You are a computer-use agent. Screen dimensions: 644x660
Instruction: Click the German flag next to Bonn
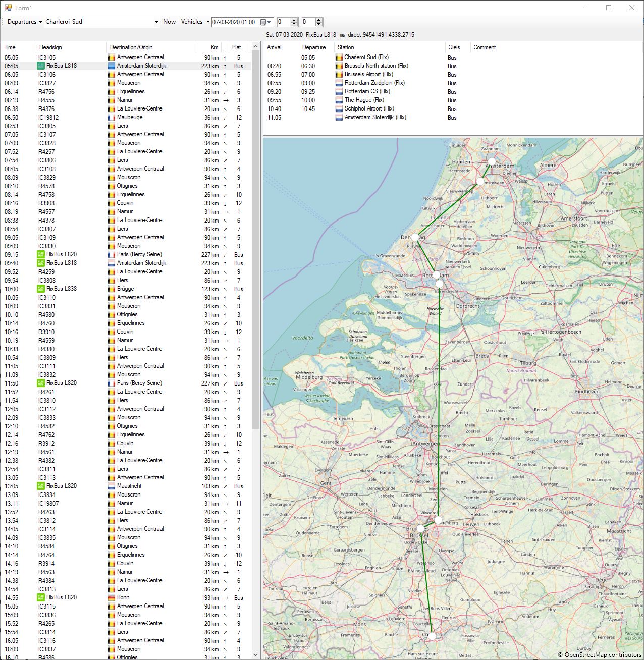(x=112, y=598)
